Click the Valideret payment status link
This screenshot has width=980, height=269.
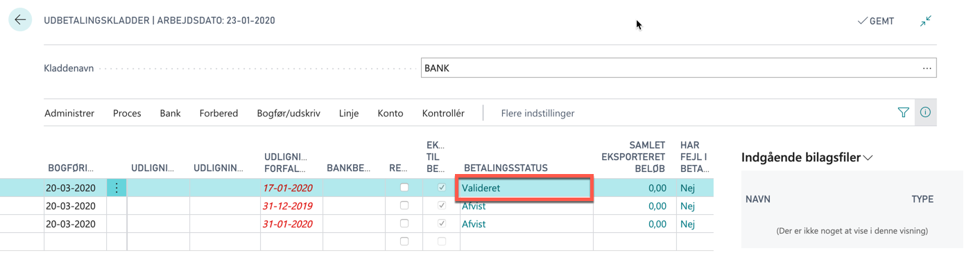coord(481,188)
